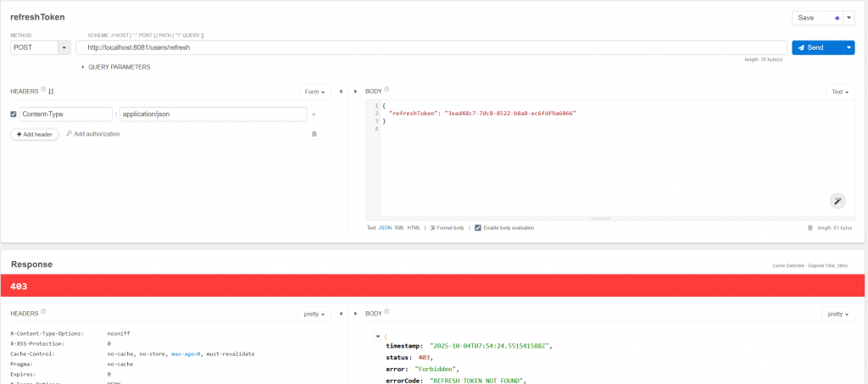
Task: Click the 403 response status bar
Action: tap(432, 286)
